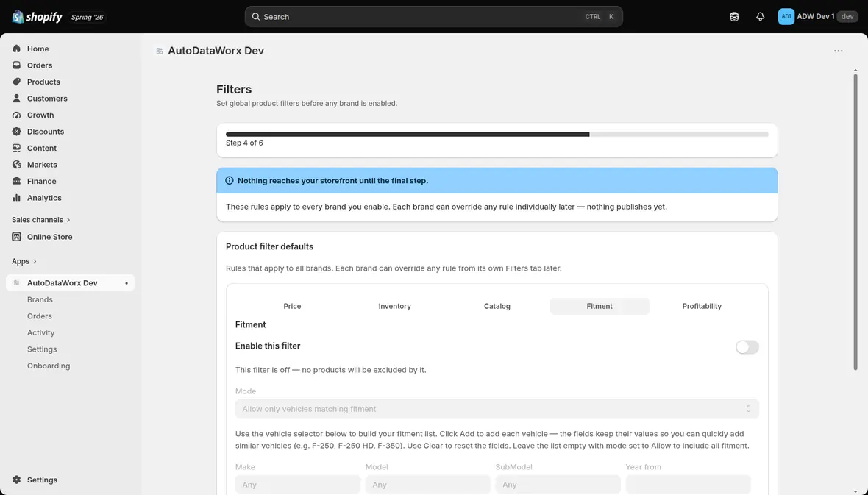Click the Customers person icon

tap(17, 99)
